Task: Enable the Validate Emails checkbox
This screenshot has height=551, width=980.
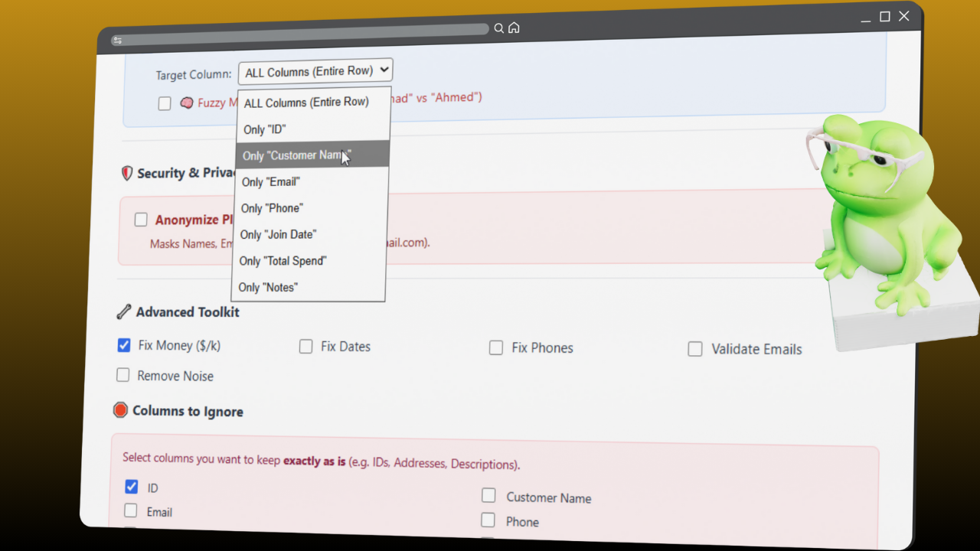Action: click(x=695, y=349)
